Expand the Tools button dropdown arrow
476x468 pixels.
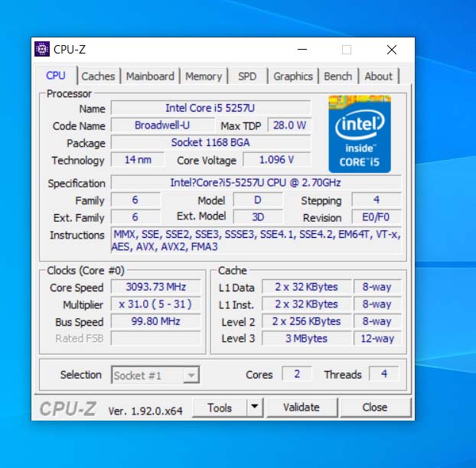tap(255, 408)
